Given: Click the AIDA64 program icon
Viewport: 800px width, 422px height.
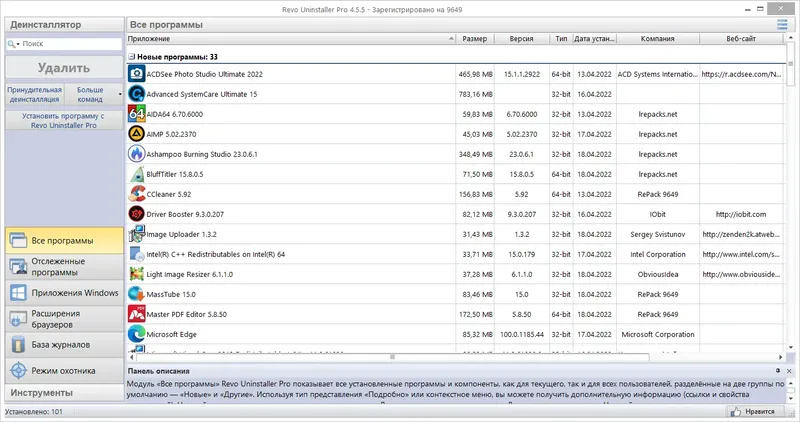Looking at the screenshot, I should coord(136,114).
